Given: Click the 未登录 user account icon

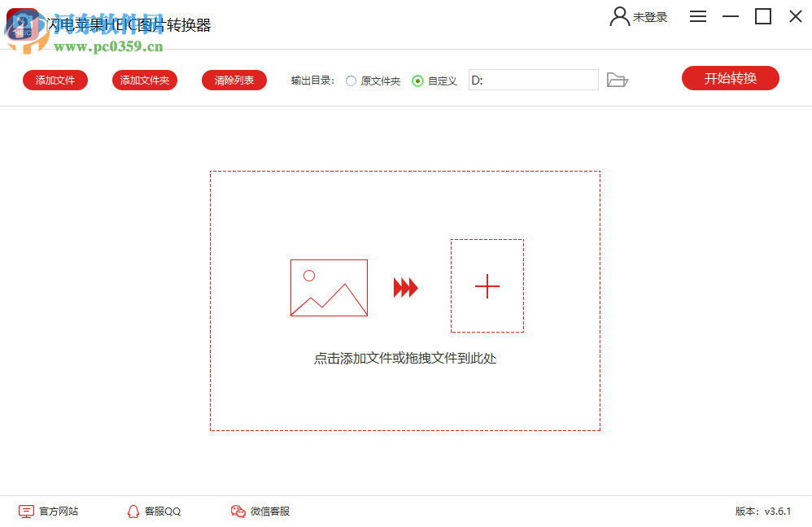Looking at the screenshot, I should 619,16.
